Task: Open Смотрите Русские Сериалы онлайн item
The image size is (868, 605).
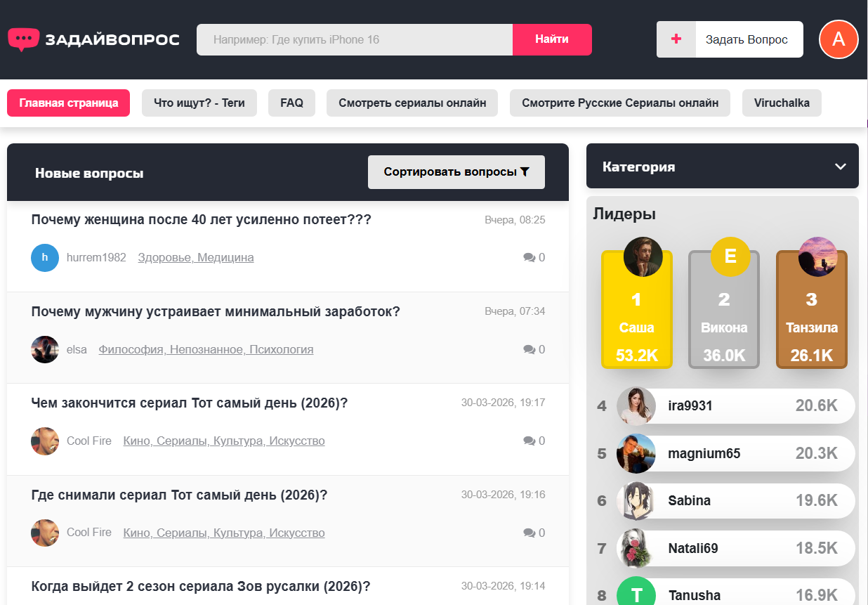Action: pyautogui.click(x=620, y=103)
